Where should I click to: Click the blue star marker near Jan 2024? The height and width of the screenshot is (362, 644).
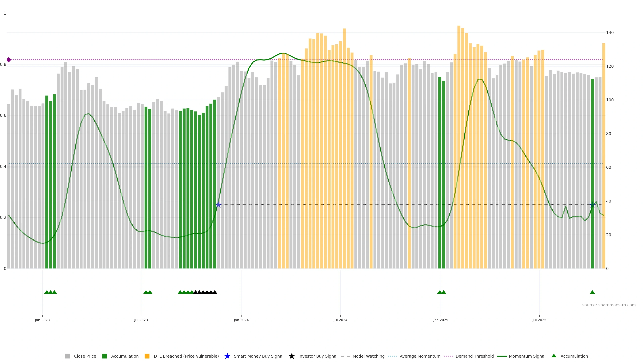[219, 205]
